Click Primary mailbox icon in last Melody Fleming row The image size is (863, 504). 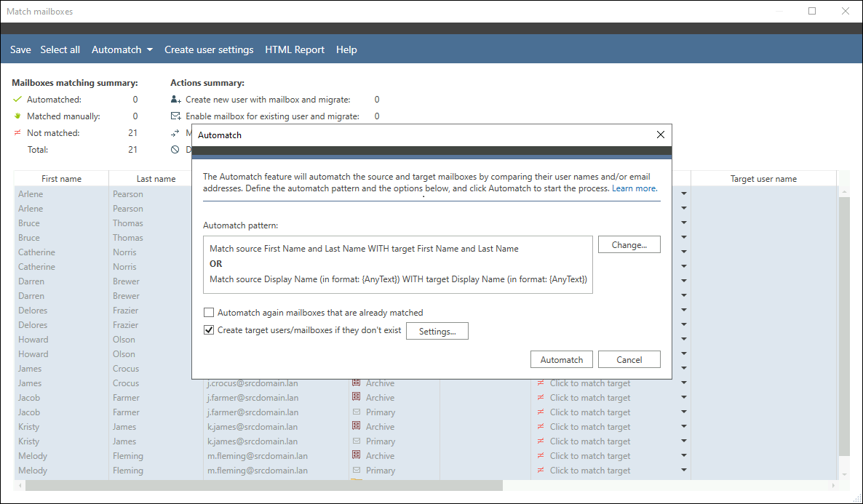(357, 471)
